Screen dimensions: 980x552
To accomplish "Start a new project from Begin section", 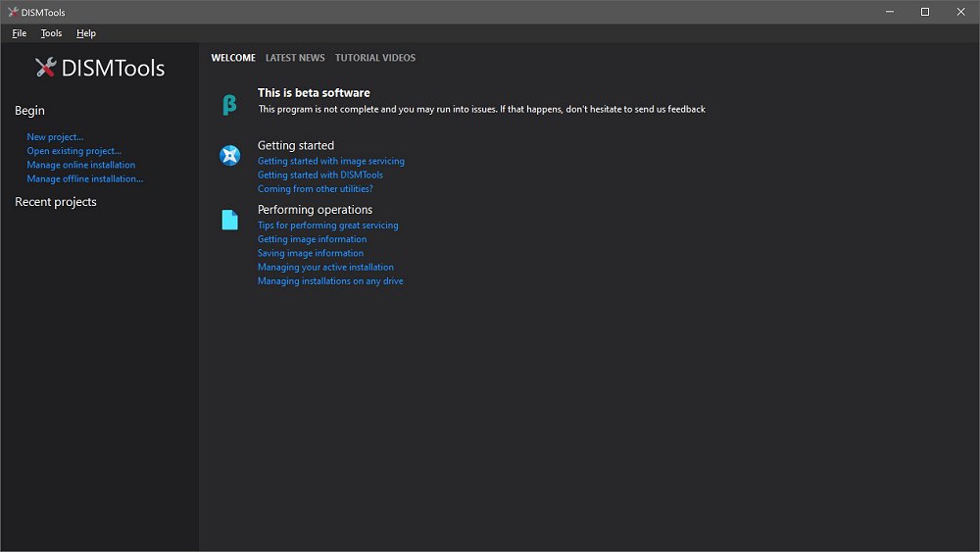I will 55,137.
